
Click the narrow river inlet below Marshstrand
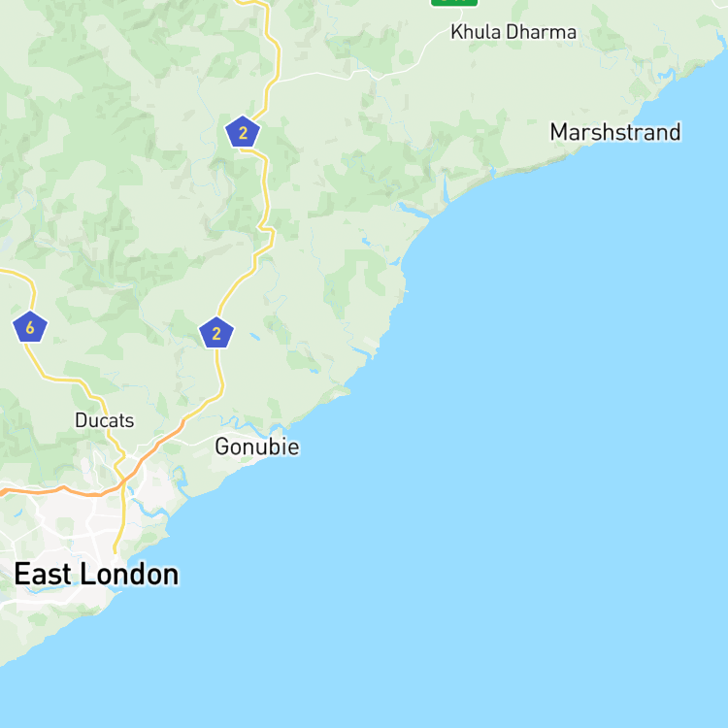click(446, 188)
